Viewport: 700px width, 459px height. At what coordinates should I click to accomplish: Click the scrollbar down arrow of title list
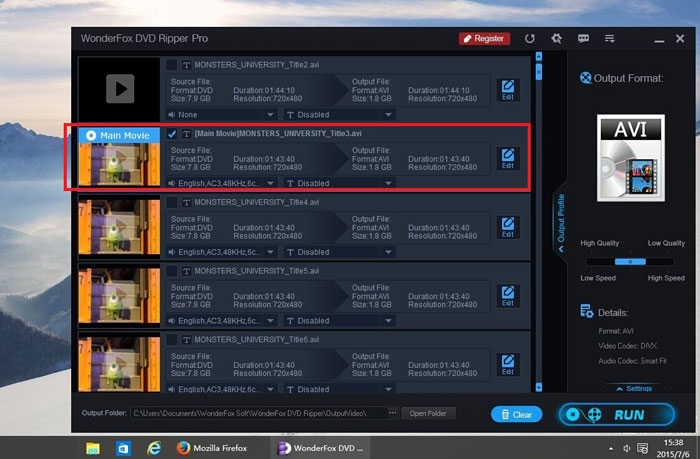click(538, 387)
